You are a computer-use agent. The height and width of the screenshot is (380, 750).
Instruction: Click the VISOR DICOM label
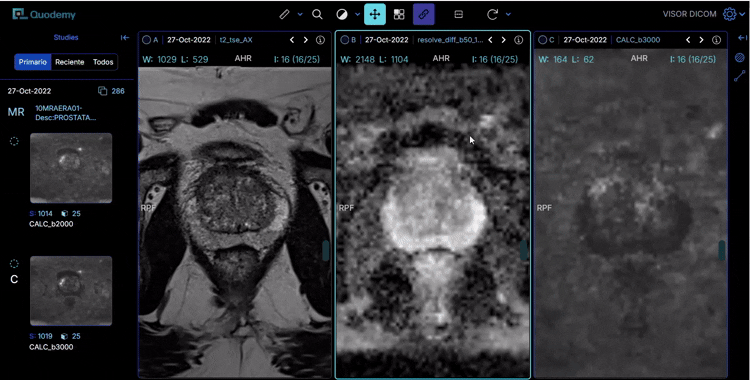689,14
